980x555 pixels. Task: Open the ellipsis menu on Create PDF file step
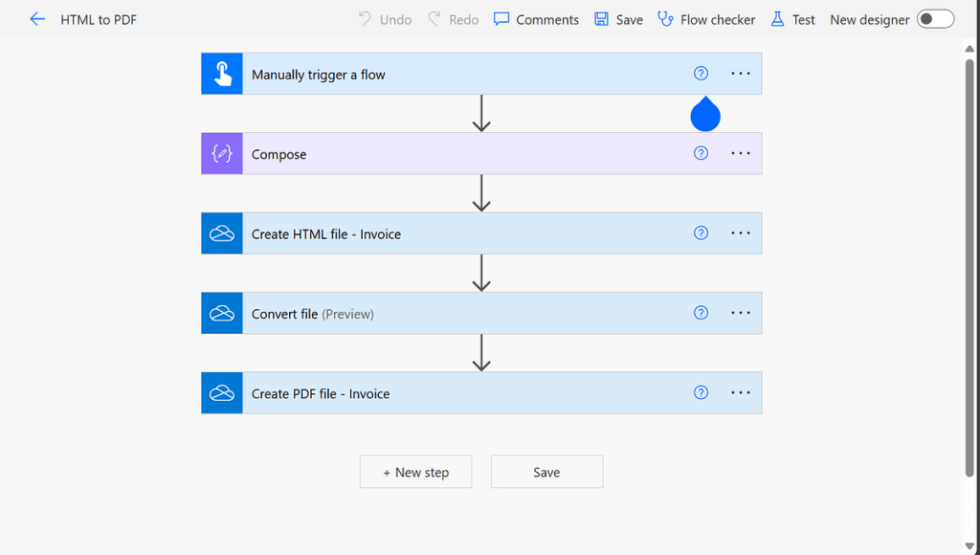740,392
